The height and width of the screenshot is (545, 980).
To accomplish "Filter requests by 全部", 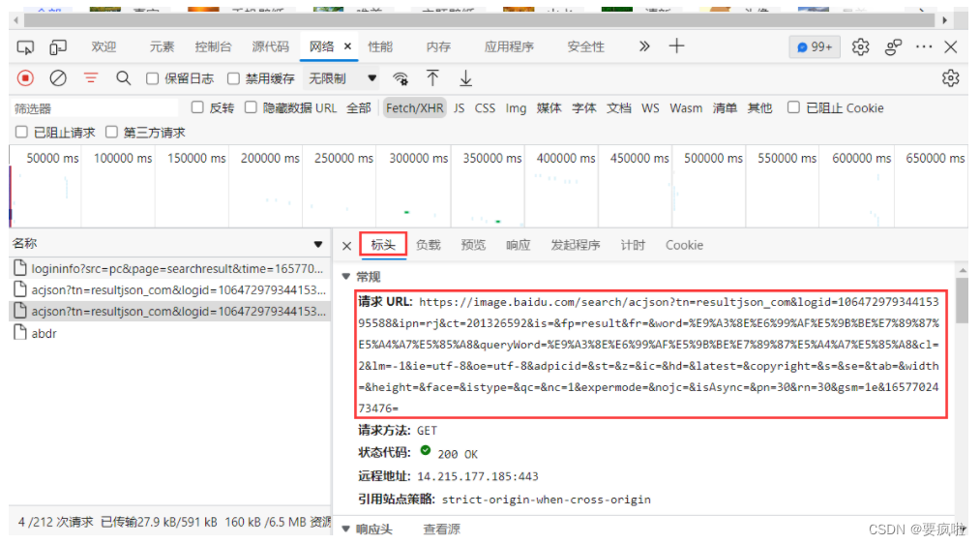I will coord(359,108).
